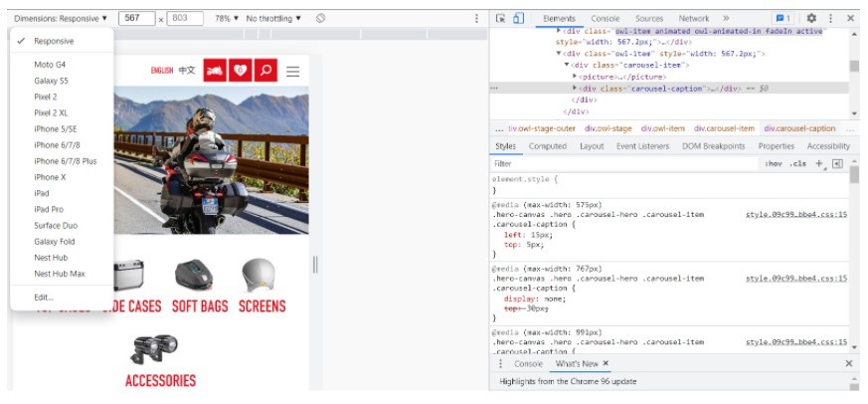Image resolution: width=868 pixels, height=404 pixels.
Task: Toggle the :hov element state panel
Action: [774, 163]
